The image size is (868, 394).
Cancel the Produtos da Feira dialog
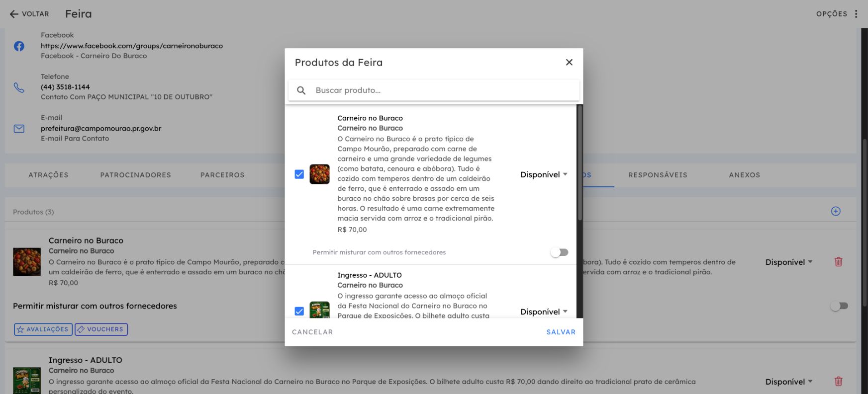tap(312, 332)
